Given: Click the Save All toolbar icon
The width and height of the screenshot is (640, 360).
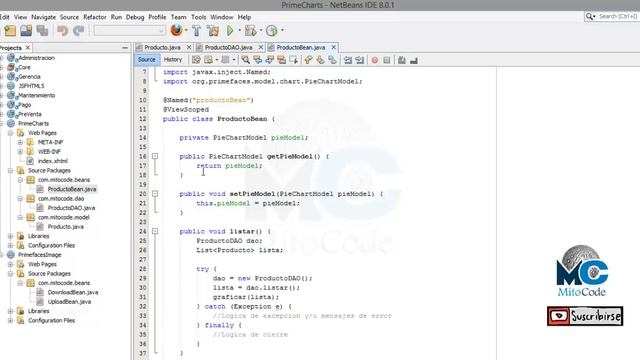Looking at the screenshot, I should coord(42,31).
